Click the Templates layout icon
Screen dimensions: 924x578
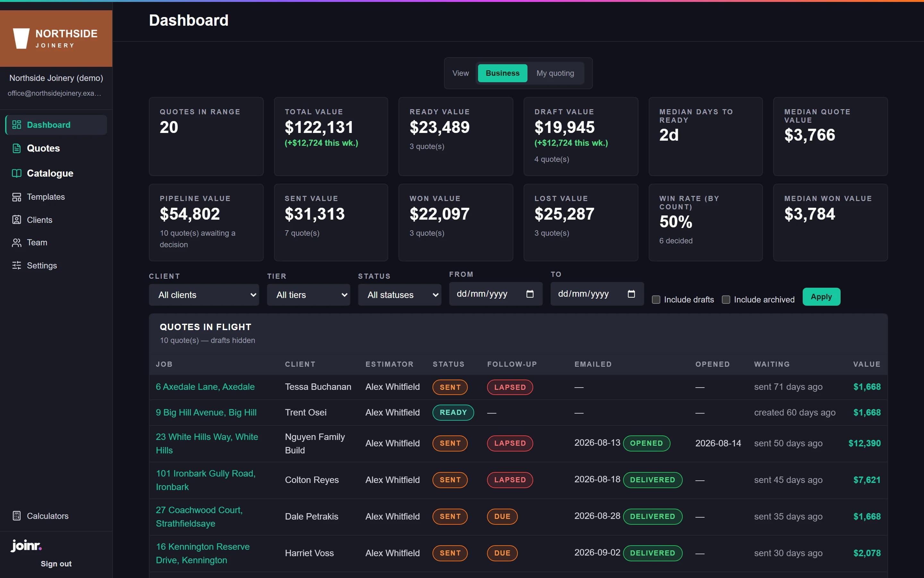pyautogui.click(x=16, y=197)
